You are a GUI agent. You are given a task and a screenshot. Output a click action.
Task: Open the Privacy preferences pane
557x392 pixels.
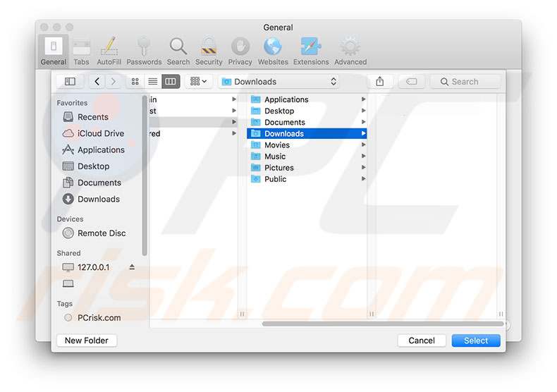coord(240,51)
